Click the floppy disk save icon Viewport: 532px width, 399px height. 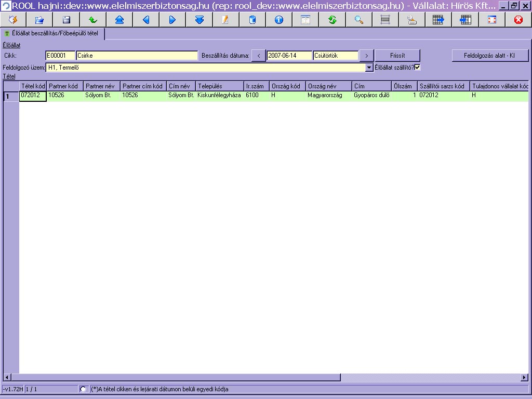click(66, 20)
